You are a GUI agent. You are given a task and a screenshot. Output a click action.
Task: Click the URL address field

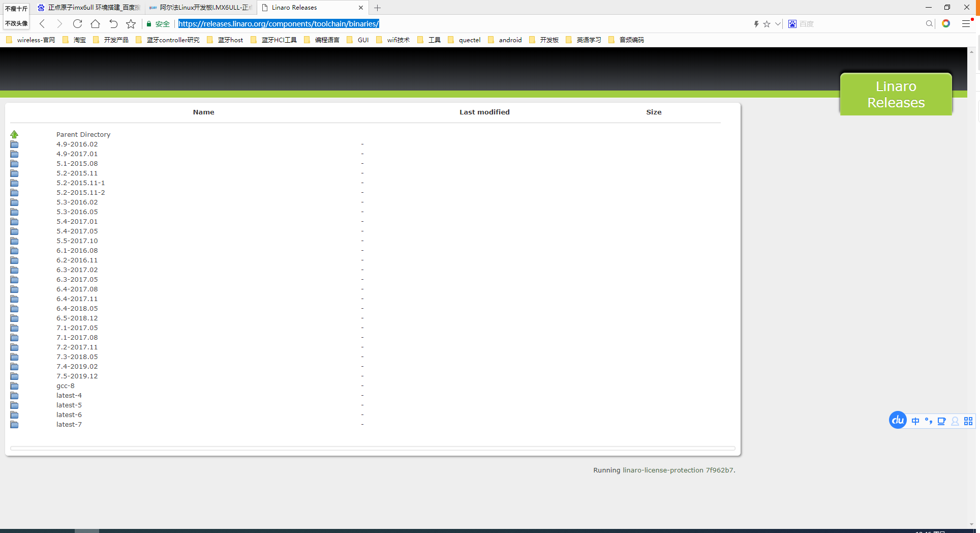pos(463,24)
